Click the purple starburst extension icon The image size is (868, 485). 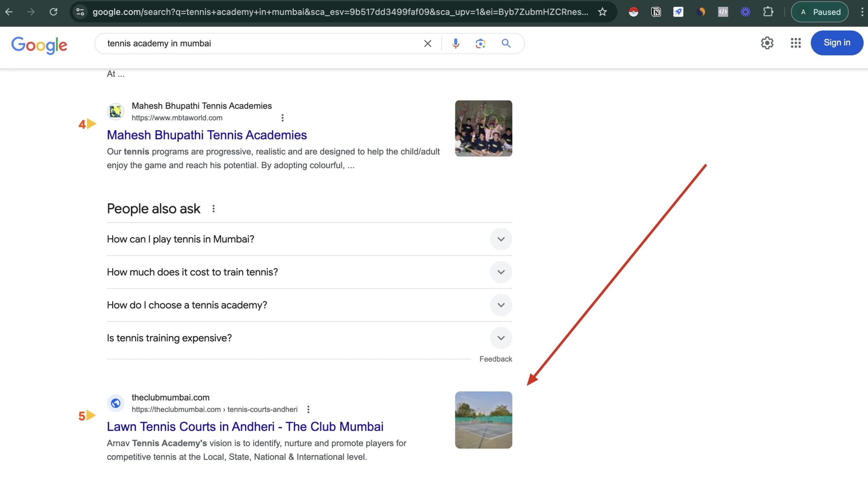(745, 12)
